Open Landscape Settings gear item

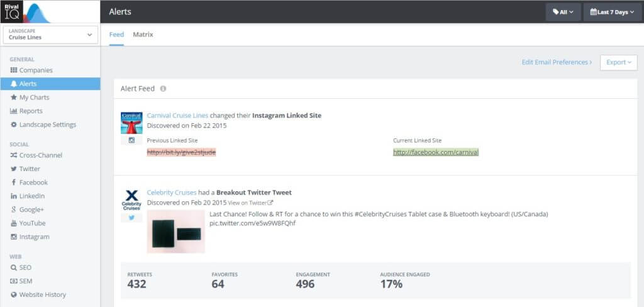pyautogui.click(x=47, y=125)
